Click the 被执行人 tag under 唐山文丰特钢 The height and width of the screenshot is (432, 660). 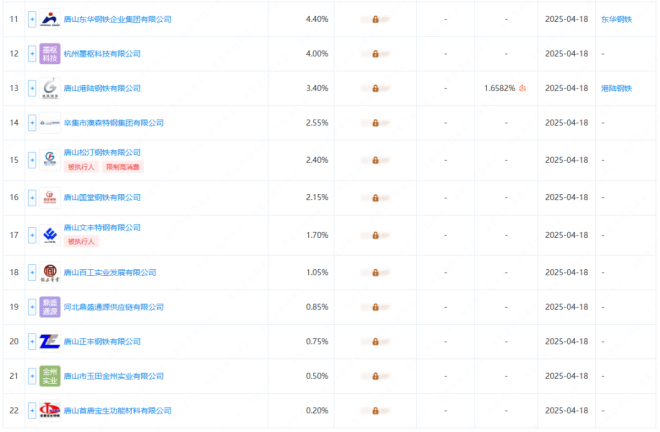coord(80,241)
